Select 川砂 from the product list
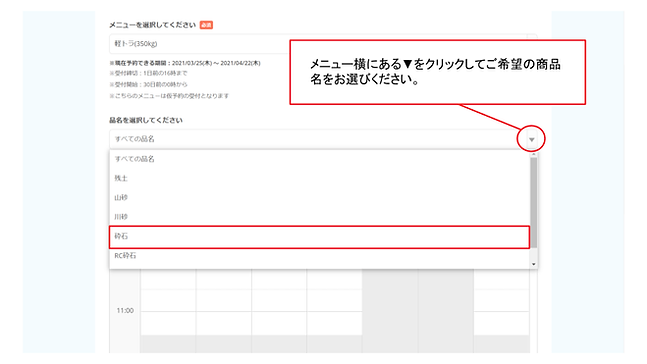 (319, 217)
